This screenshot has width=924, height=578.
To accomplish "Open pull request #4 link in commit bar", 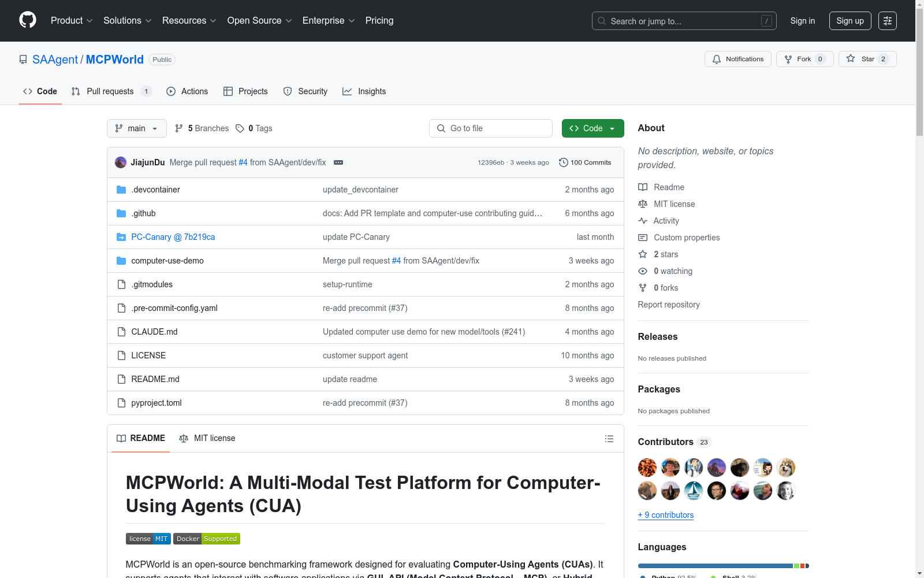I will click(x=243, y=162).
